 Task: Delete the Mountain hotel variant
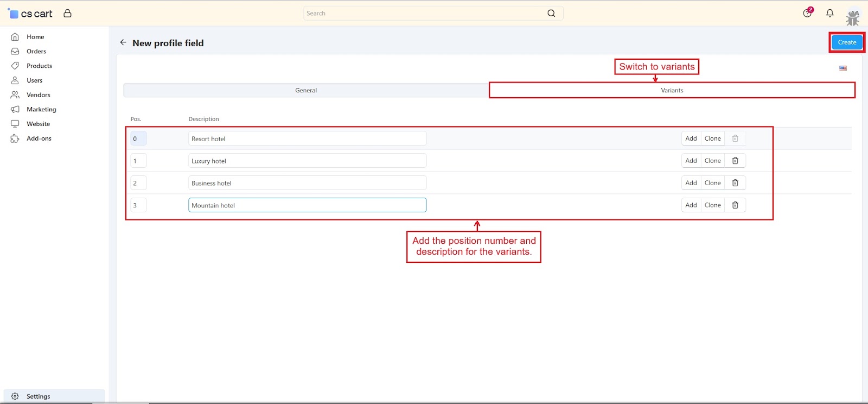click(735, 205)
